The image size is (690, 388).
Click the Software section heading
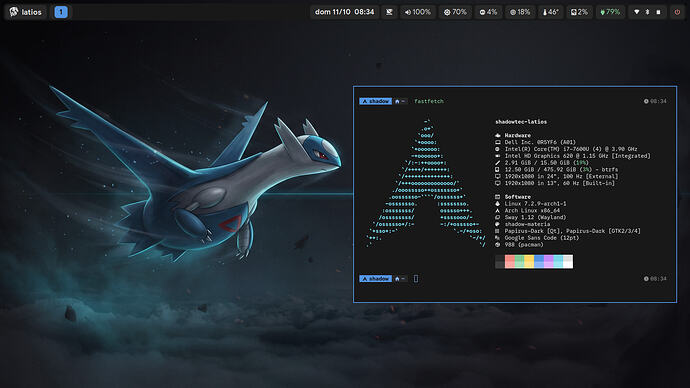click(518, 197)
